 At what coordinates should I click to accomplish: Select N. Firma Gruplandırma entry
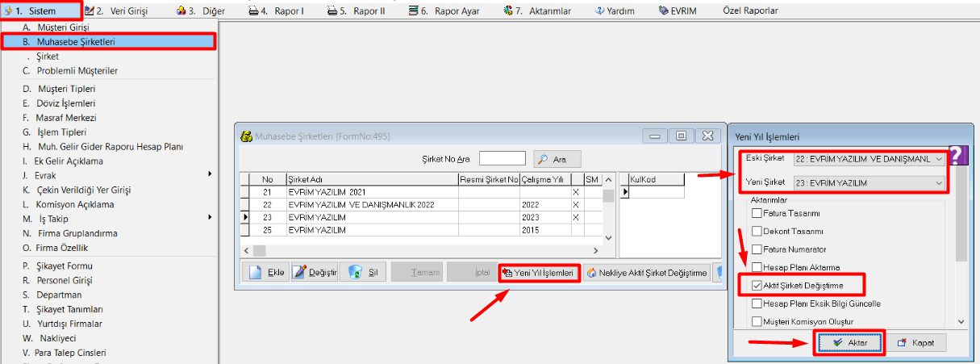109,233
